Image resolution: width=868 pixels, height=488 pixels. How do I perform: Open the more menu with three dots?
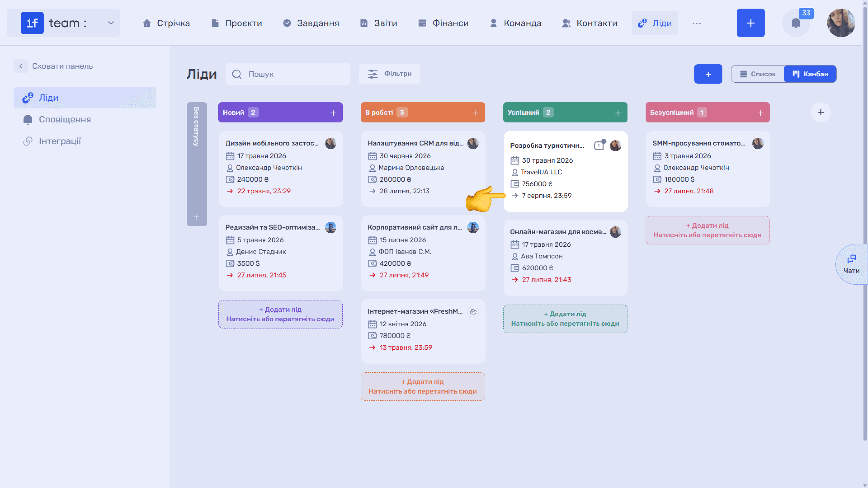click(696, 23)
